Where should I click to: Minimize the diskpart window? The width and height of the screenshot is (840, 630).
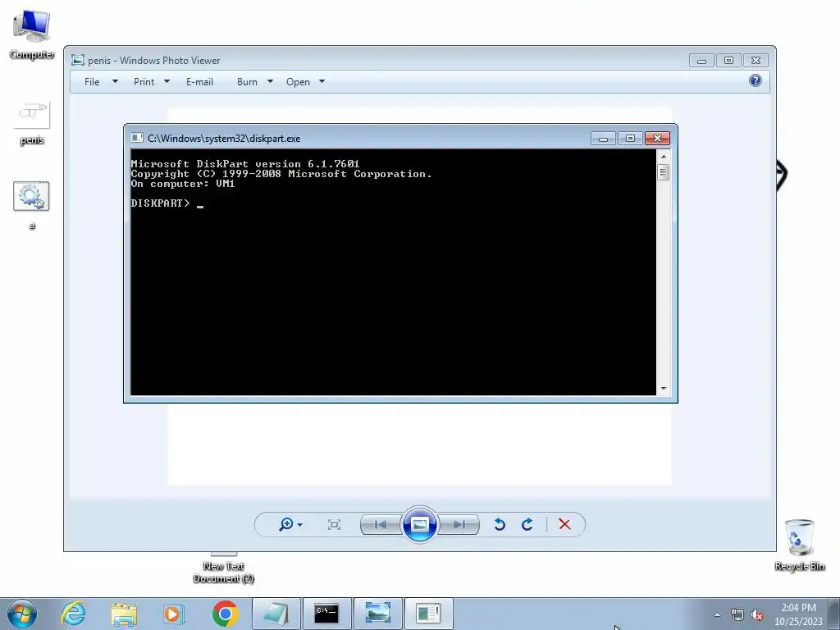[x=603, y=139]
